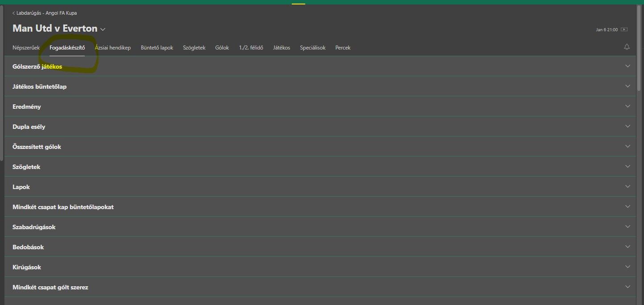Open the notification bell icon
The width and height of the screenshot is (644, 305).
[627, 47]
